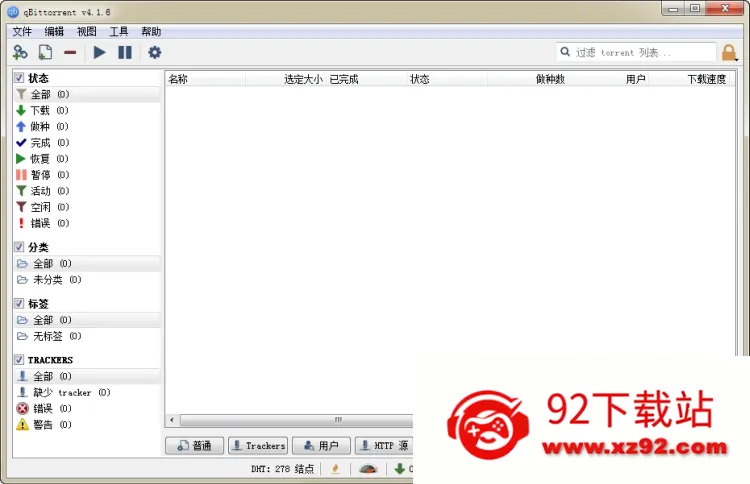
Task: Select the 完成 (0) status filter
Action: point(87,143)
